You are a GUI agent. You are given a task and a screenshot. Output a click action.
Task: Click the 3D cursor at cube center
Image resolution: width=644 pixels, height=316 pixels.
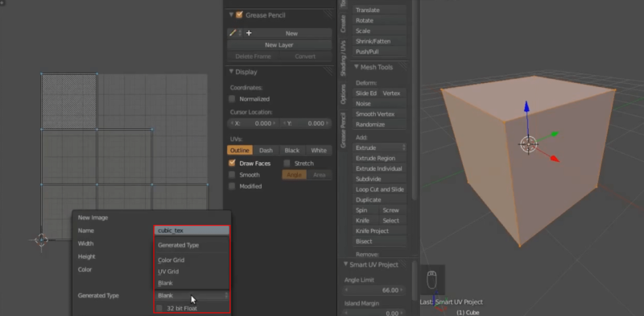pyautogui.click(x=529, y=144)
